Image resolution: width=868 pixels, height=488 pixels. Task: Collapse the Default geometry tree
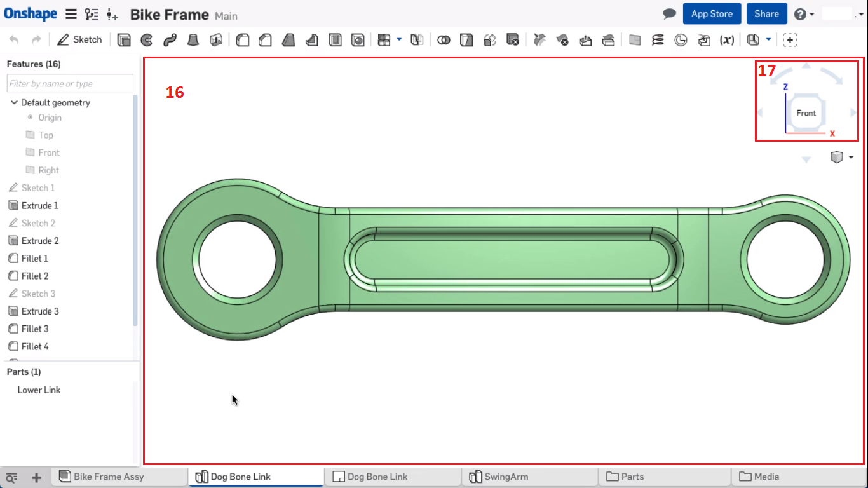[x=14, y=102]
